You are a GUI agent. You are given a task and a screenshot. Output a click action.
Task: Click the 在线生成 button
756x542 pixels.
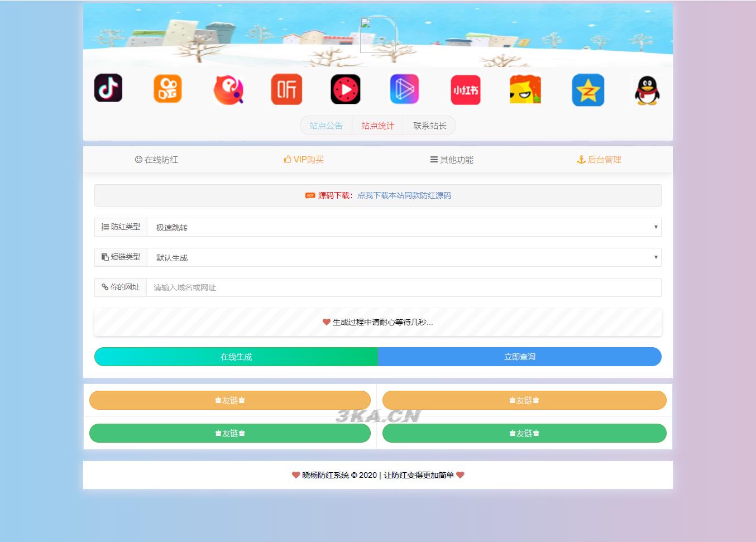236,357
